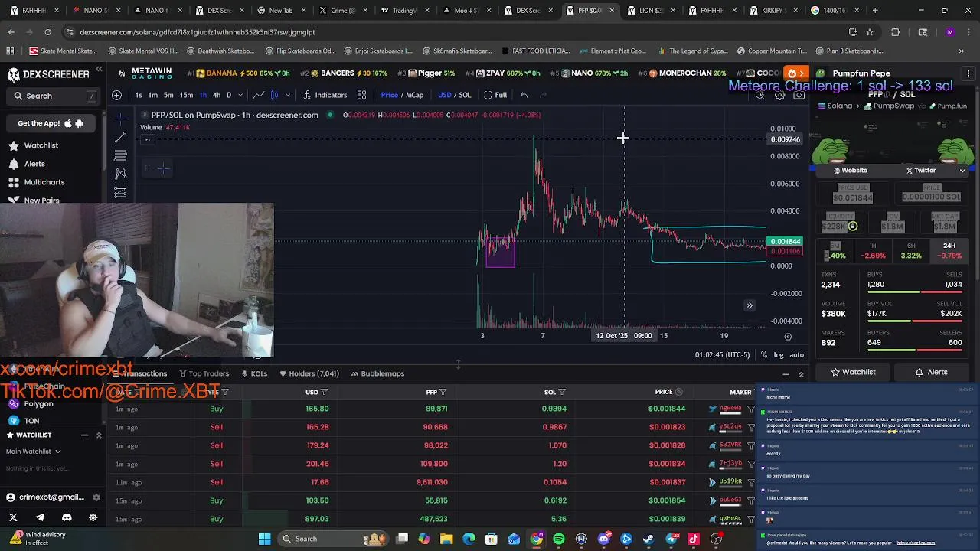This screenshot has height=551, width=980.
Task: Click the go-to-realtime arrow on chart
Action: [750, 305]
